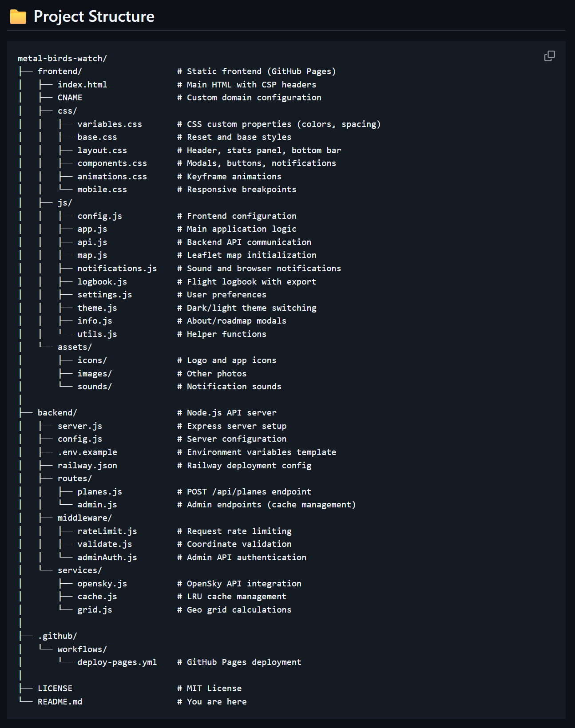The height and width of the screenshot is (728, 575).
Task: Click index.html in the tree
Action: (x=82, y=85)
